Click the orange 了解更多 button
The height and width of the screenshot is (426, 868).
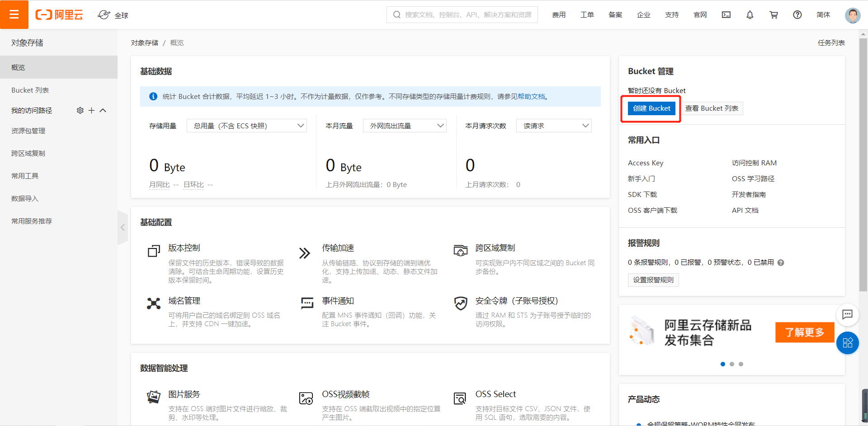tap(805, 332)
